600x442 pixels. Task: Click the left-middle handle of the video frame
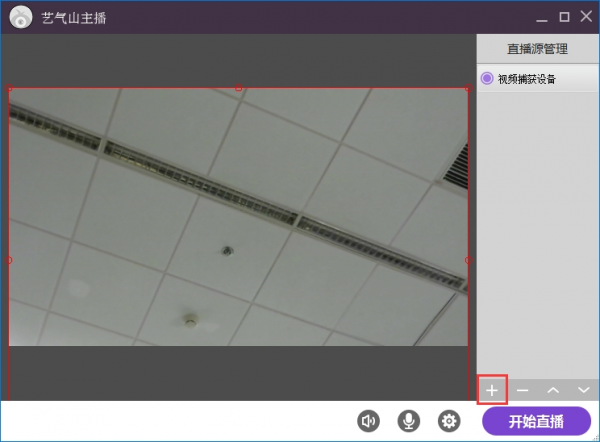(x=9, y=260)
